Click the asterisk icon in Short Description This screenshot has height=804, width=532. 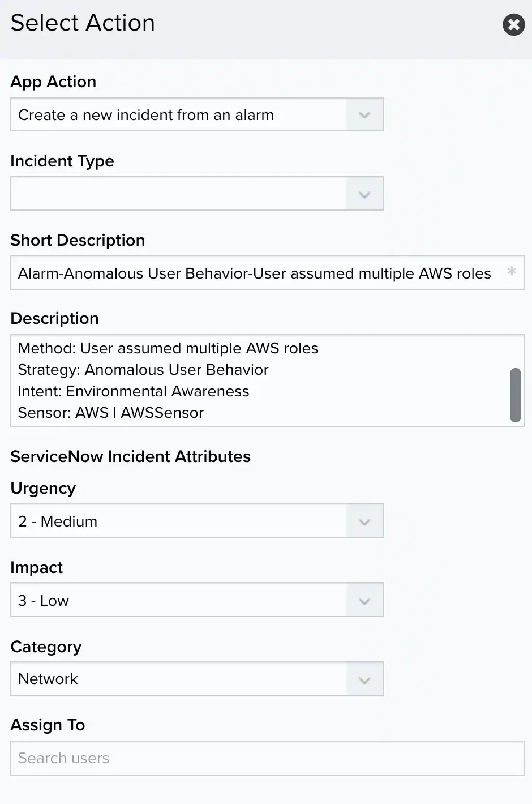coord(512,272)
